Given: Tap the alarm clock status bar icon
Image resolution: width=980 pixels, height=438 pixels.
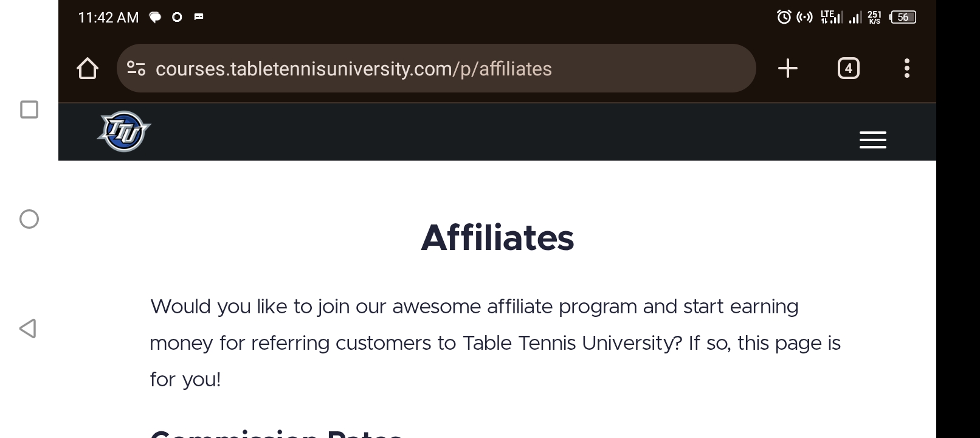Looking at the screenshot, I should click(784, 17).
